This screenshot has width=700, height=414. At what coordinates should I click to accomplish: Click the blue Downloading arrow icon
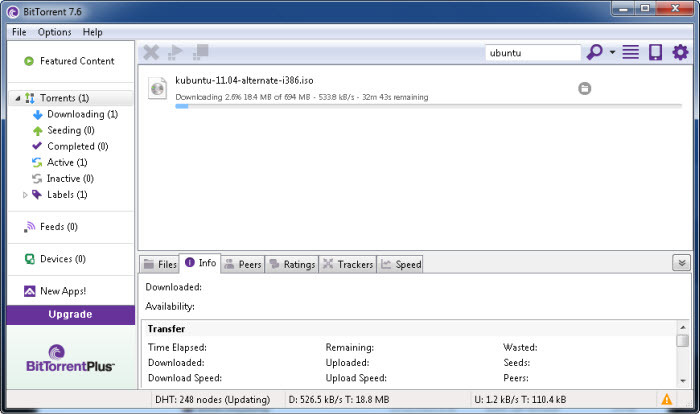38,115
